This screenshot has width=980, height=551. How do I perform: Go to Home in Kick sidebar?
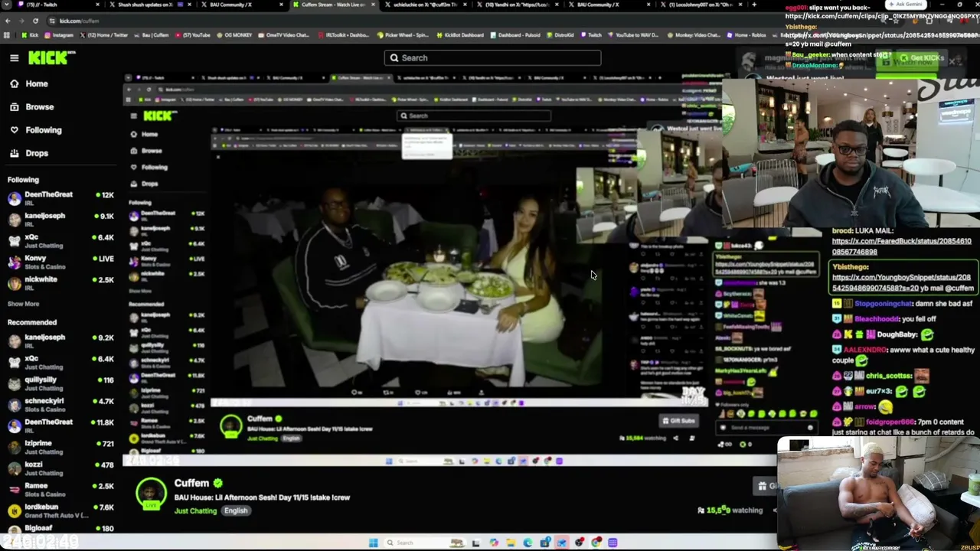point(29,84)
